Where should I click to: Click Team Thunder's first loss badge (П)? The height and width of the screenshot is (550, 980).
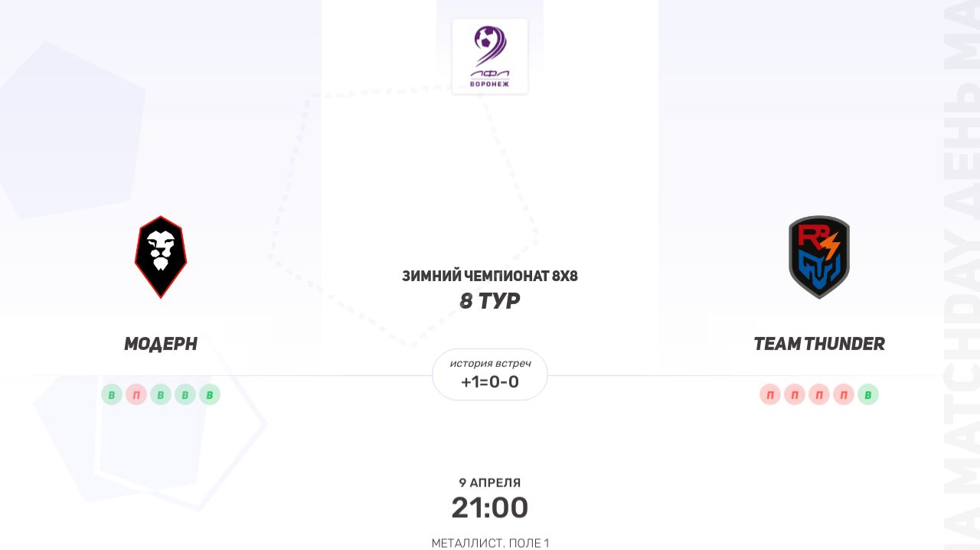tap(770, 394)
